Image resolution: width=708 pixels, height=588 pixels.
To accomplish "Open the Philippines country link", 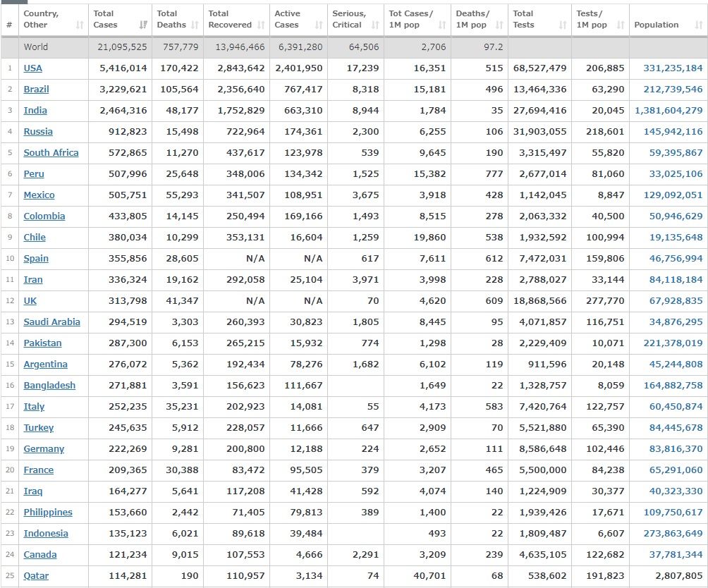I will 48,513.
